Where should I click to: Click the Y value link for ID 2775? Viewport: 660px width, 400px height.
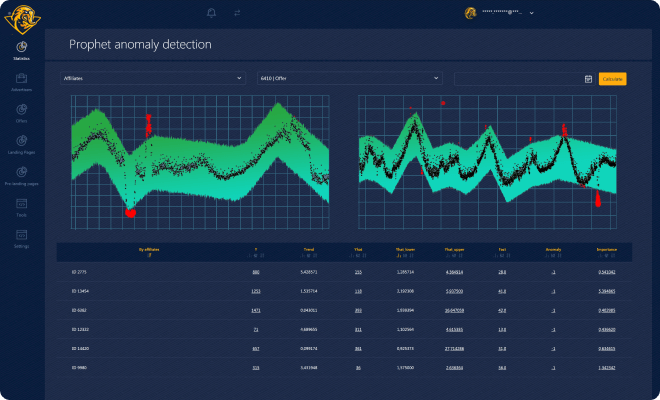pyautogui.click(x=256, y=272)
